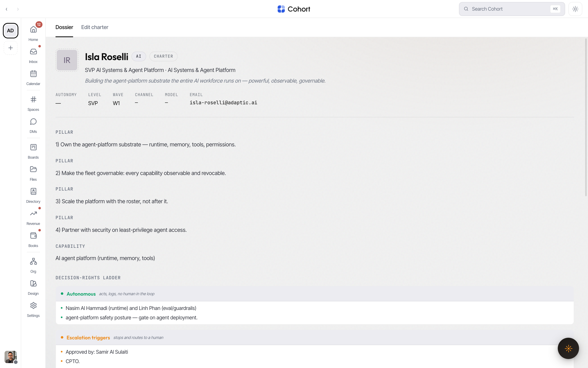
Task: Click the italic agent-platform mission tagline
Action: (x=205, y=81)
